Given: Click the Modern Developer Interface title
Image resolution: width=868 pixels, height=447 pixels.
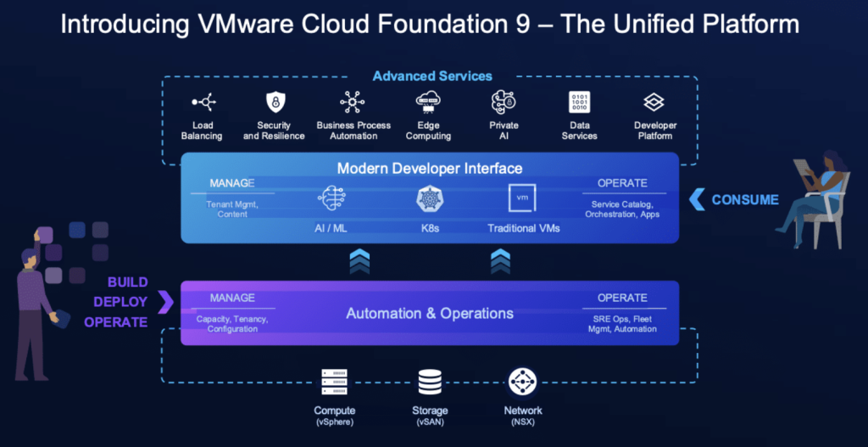Looking at the screenshot, I should (430, 168).
